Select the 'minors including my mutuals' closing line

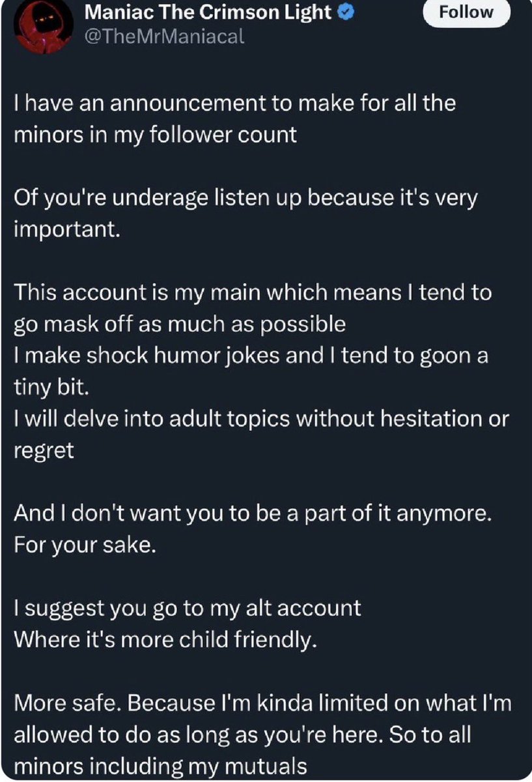pos(160,766)
